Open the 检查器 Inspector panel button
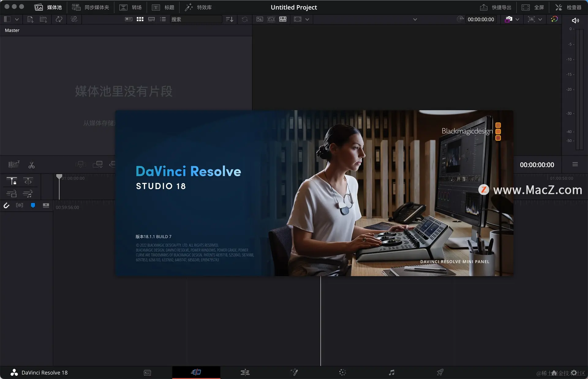 coord(568,7)
